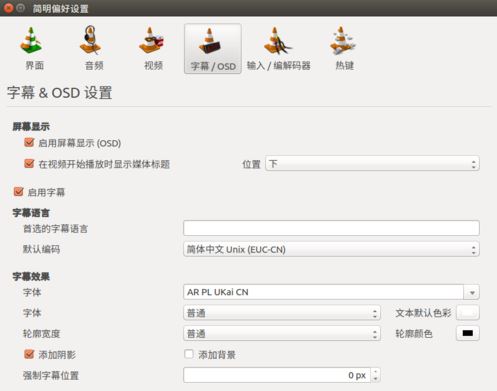The image size is (497, 391).
Task: Decrease 强制字幕位置 with the down arrow
Action: click(x=376, y=379)
